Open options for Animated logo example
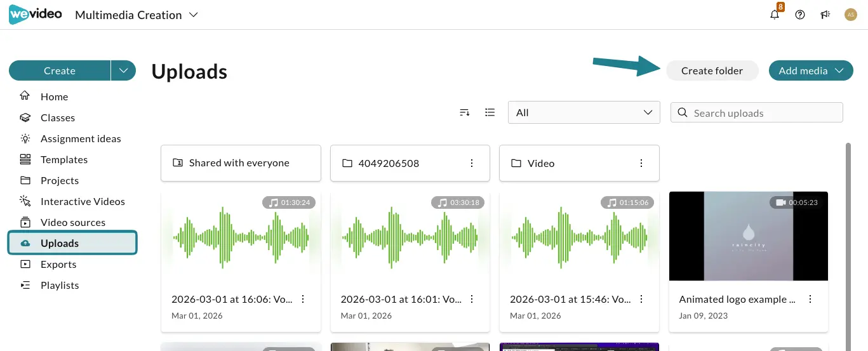Screen dimensions: 868x351 (x=810, y=299)
